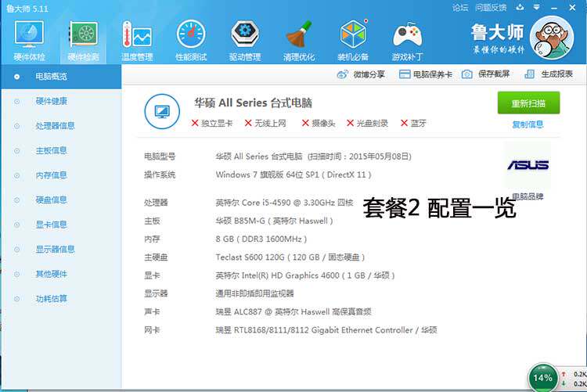This screenshot has height=392, width=587.
Task: Click 生成报表 generate report icon
Action: coord(529,74)
